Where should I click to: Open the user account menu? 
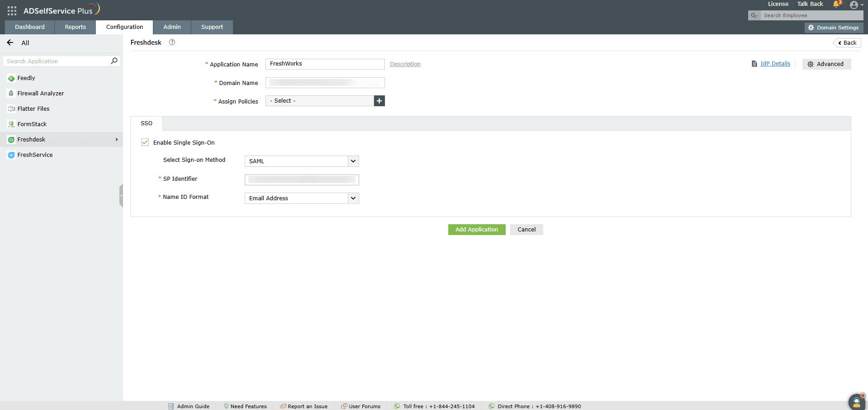(x=855, y=5)
